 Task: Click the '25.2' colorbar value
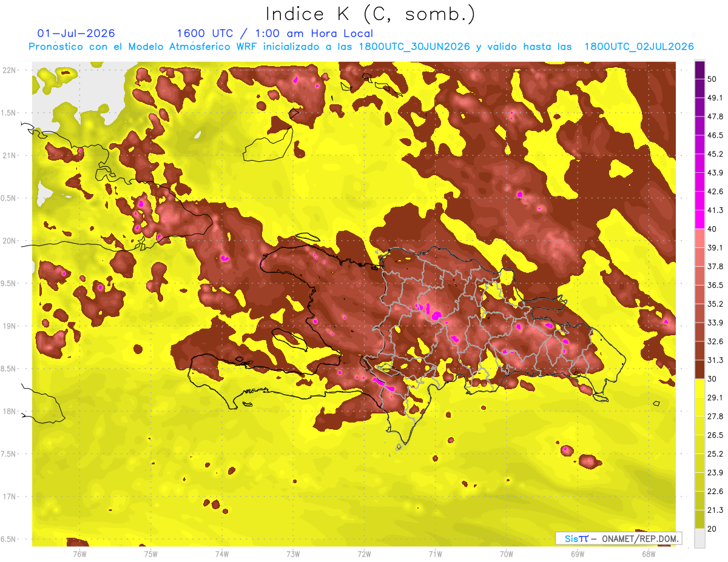click(715, 454)
